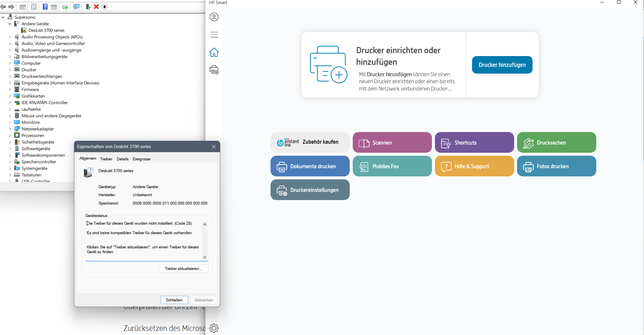The width and height of the screenshot is (644, 335).
Task: Open the Scannen tile
Action: [392, 143]
